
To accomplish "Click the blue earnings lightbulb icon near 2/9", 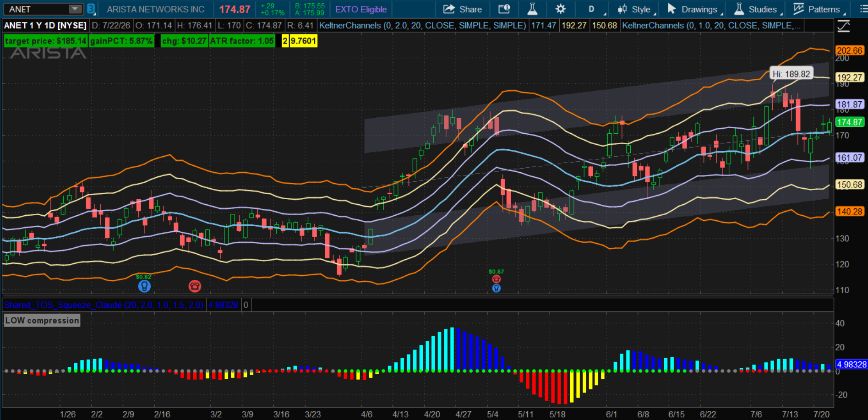I will tap(144, 286).
